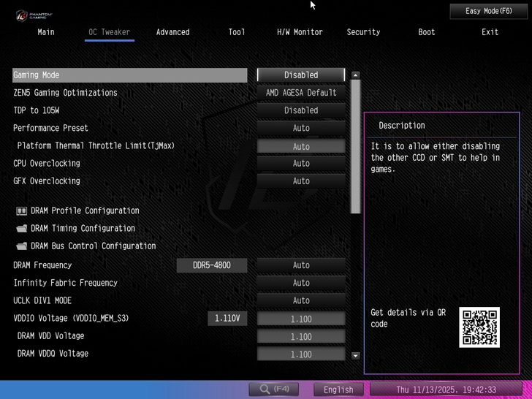Toggle the TDP to 105W setting
The image size is (532, 399).
coord(301,110)
